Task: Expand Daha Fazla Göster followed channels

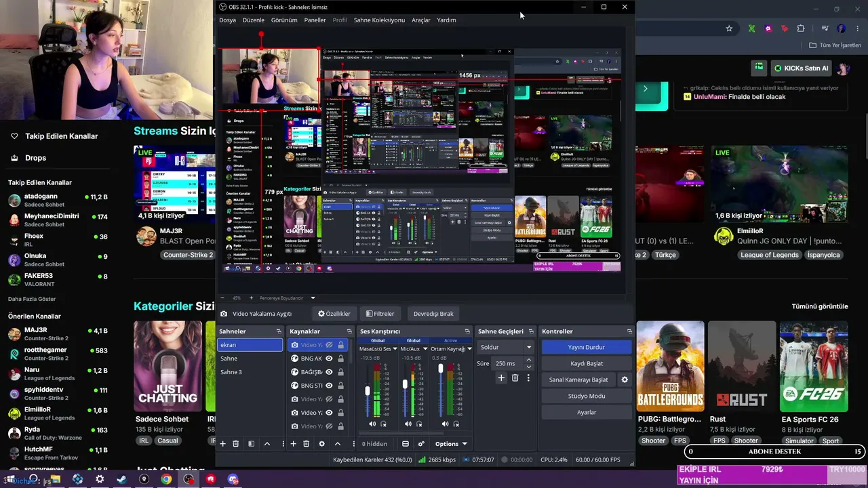Action: pos(32,299)
